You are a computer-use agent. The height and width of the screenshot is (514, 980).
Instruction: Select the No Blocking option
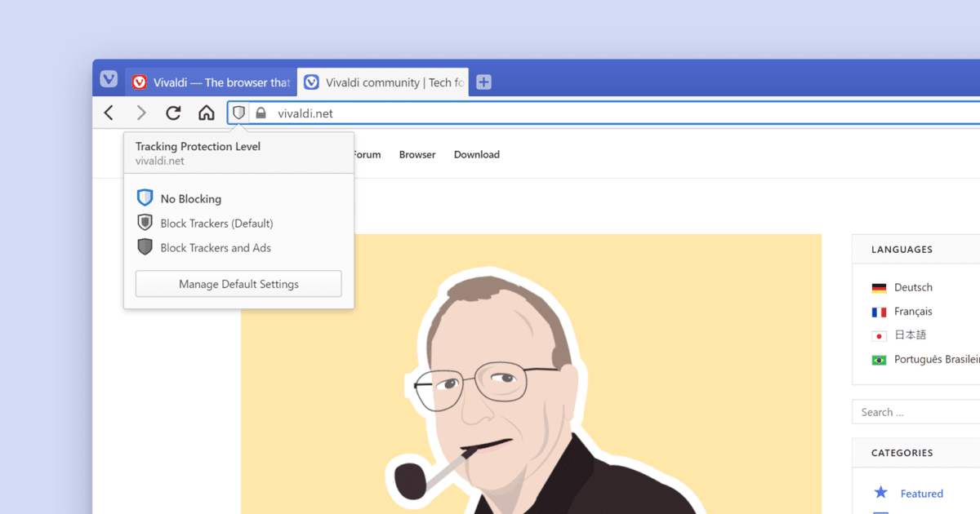tap(190, 198)
